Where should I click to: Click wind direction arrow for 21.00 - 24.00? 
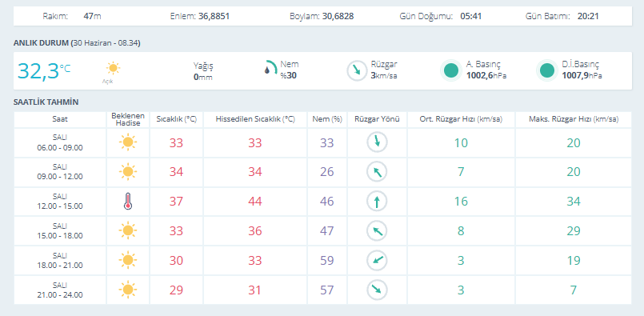pos(377,290)
